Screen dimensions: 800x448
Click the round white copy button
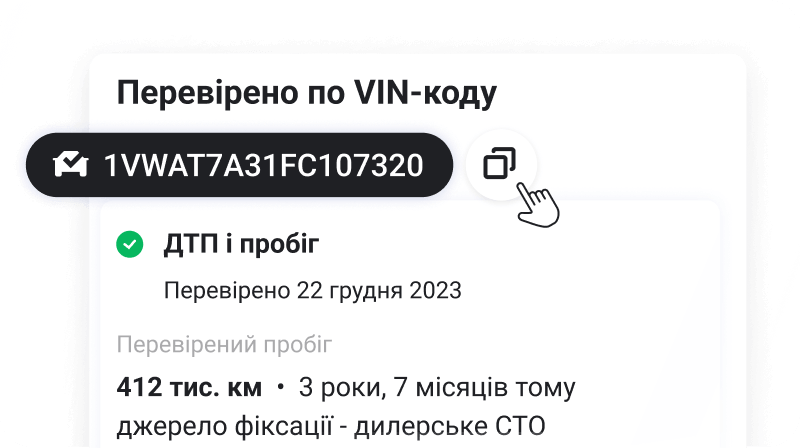pyautogui.click(x=501, y=164)
